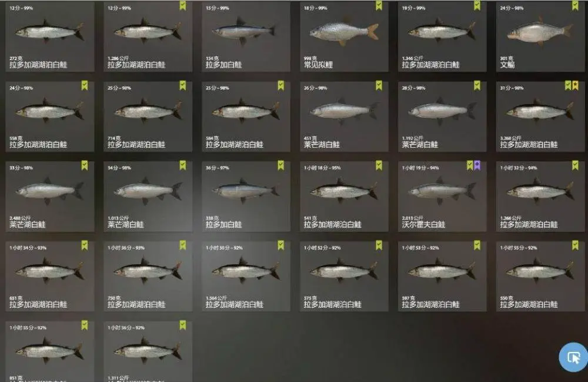This screenshot has height=382, width=588.
Task: Choose the 597克 fish card at 1小时53分
Action: tap(442, 277)
